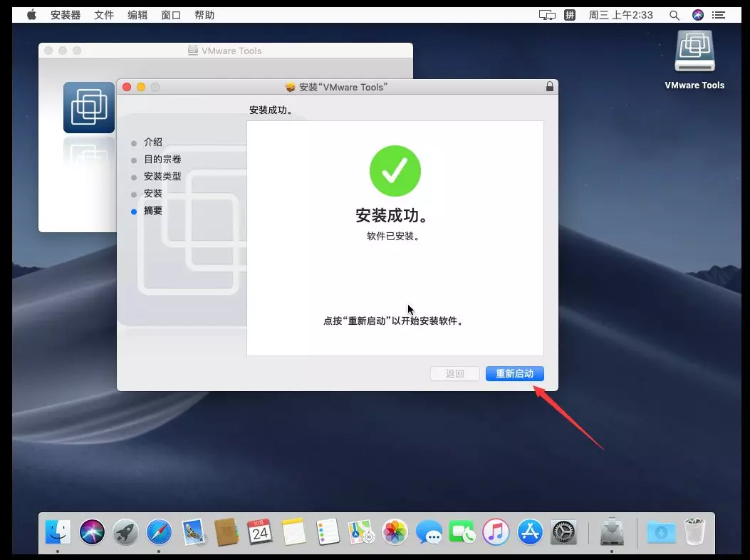Click the heading 安装成功。 above the panel
750x560 pixels.
click(x=271, y=110)
